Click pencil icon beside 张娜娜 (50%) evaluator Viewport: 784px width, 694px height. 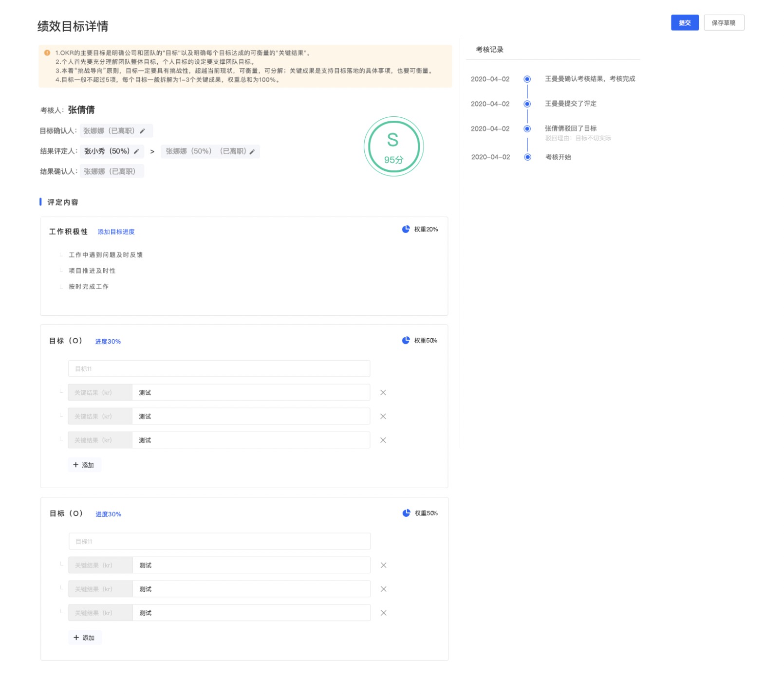coord(252,152)
